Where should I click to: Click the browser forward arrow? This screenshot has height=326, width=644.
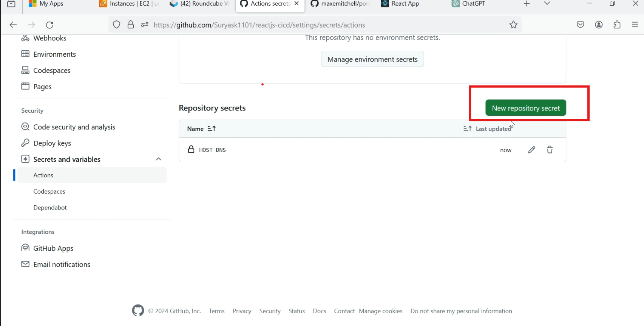31,25
